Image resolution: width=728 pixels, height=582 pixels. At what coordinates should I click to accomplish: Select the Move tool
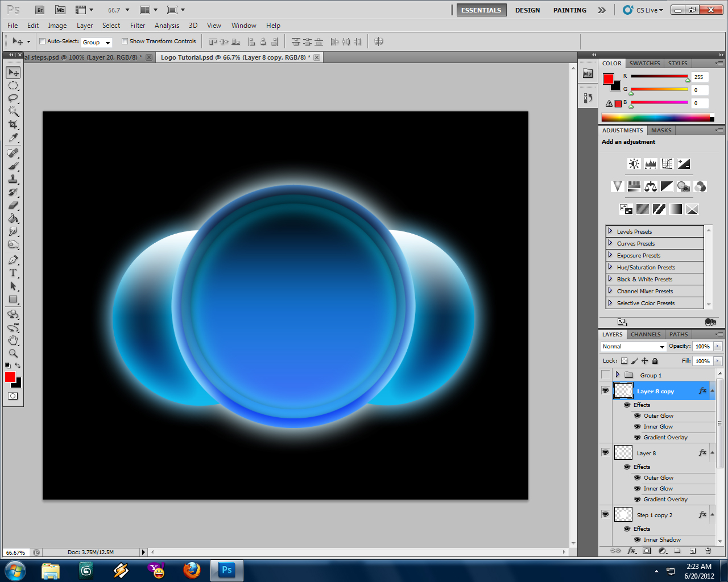[13, 72]
